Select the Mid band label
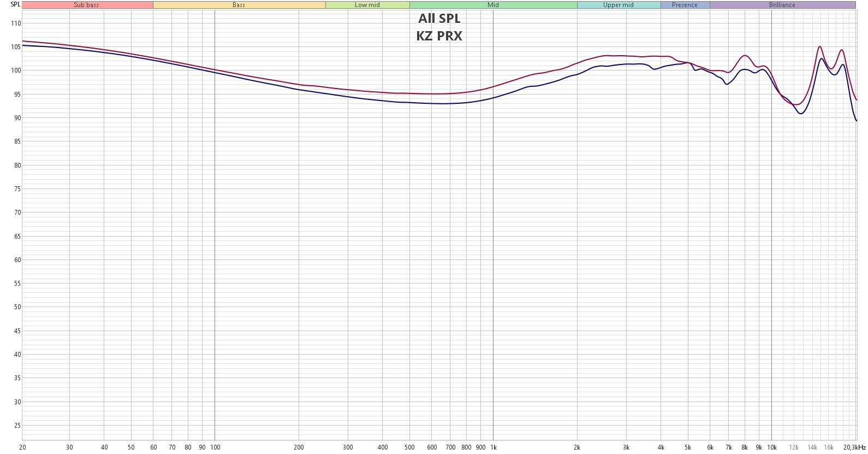 point(494,5)
